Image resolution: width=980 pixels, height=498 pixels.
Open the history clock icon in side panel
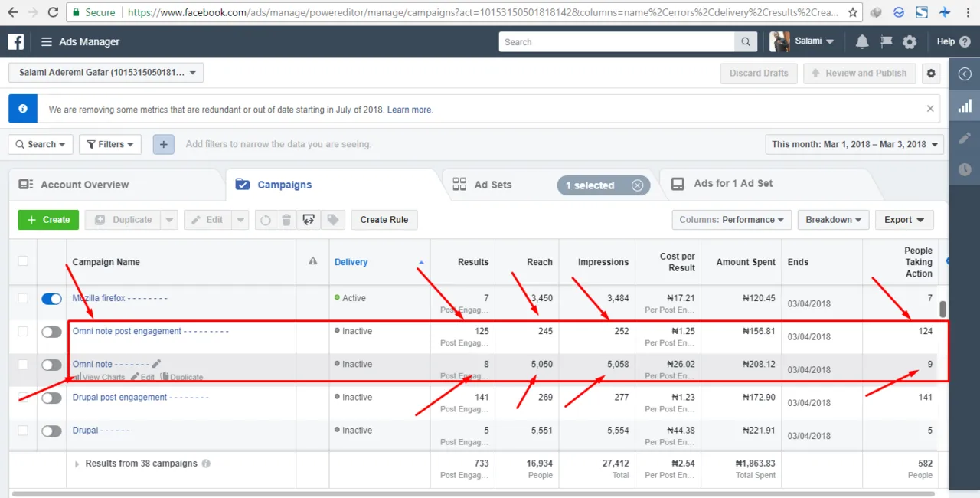pos(965,169)
